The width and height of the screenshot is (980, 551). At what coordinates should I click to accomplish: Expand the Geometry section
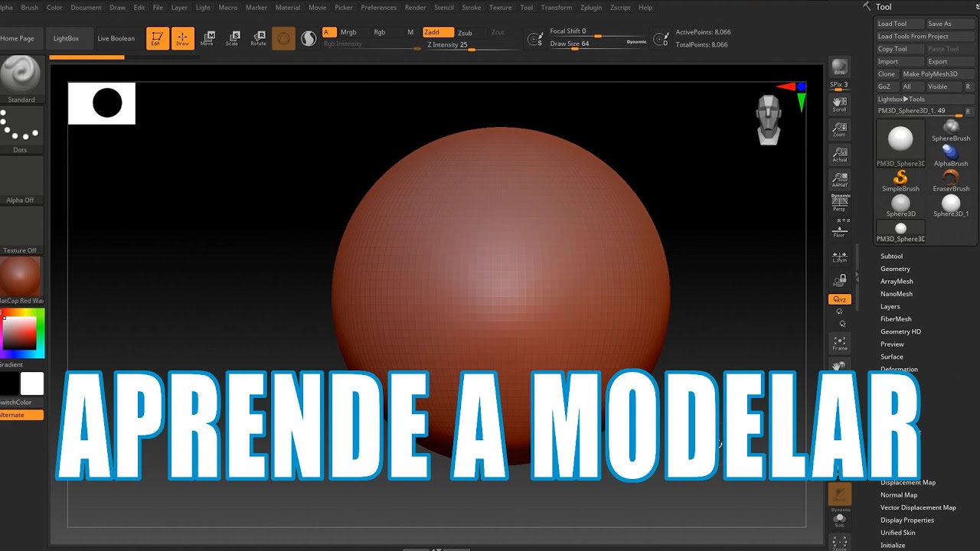tap(895, 269)
